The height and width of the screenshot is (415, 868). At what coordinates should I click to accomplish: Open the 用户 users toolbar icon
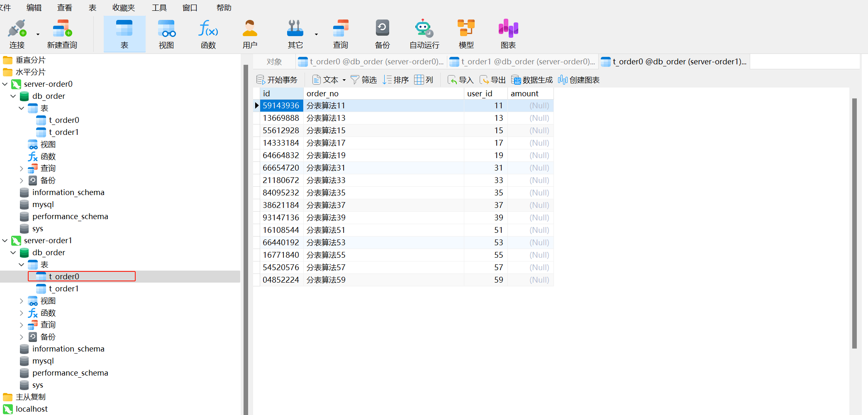click(250, 34)
